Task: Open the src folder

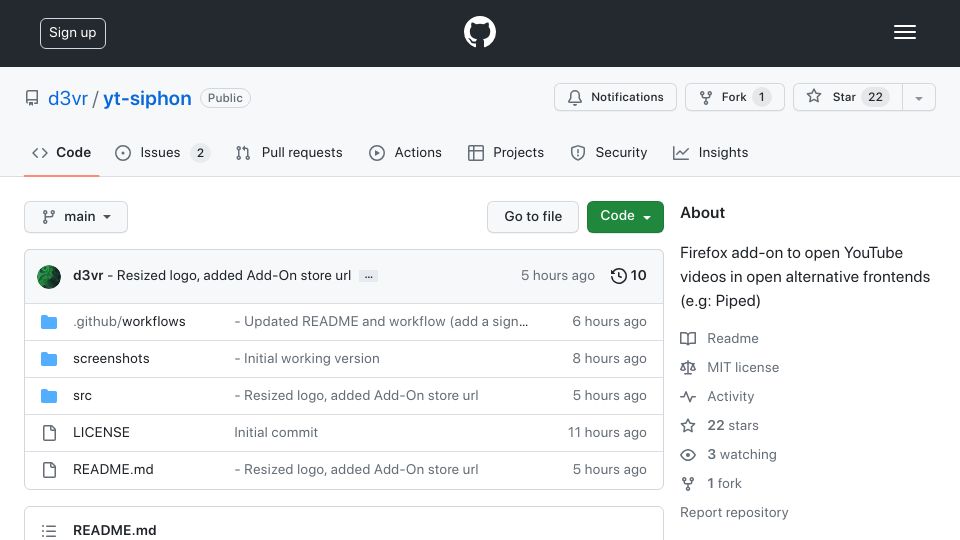Action: point(83,396)
